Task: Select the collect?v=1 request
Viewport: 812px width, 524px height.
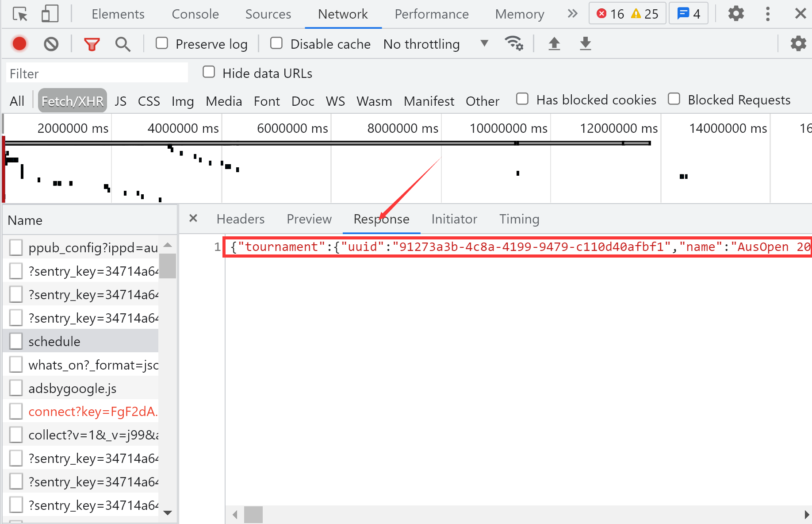Action: pyautogui.click(x=80, y=435)
